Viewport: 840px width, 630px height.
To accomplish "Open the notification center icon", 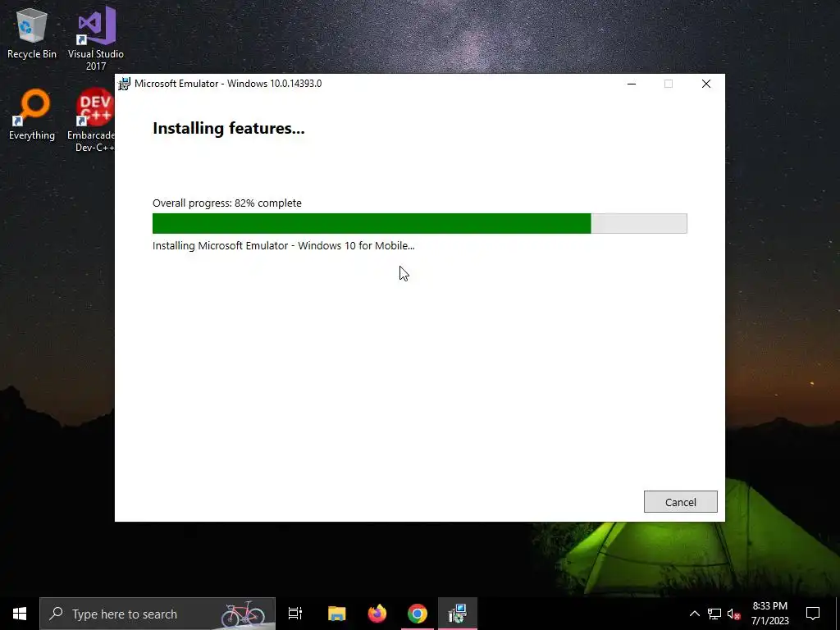I will tap(813, 614).
